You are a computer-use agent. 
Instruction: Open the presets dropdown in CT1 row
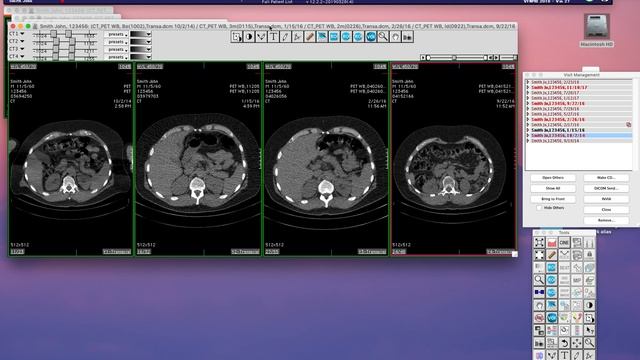[x=116, y=34]
